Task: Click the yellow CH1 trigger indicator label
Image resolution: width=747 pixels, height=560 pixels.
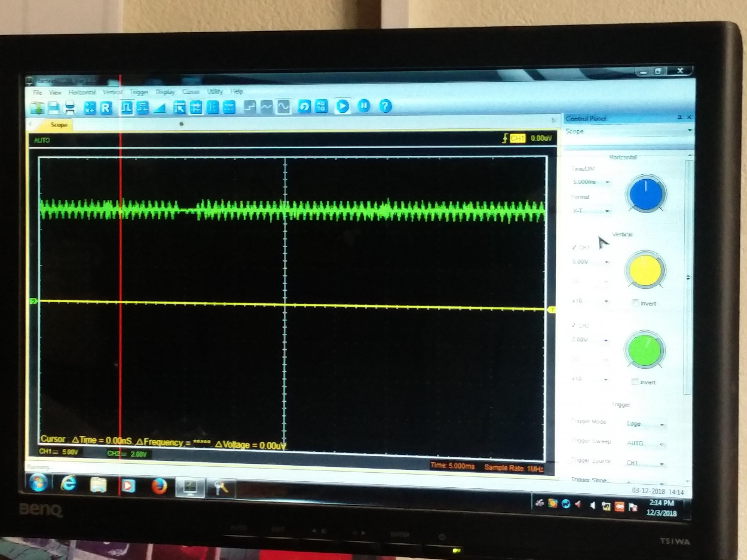Action: click(517, 138)
